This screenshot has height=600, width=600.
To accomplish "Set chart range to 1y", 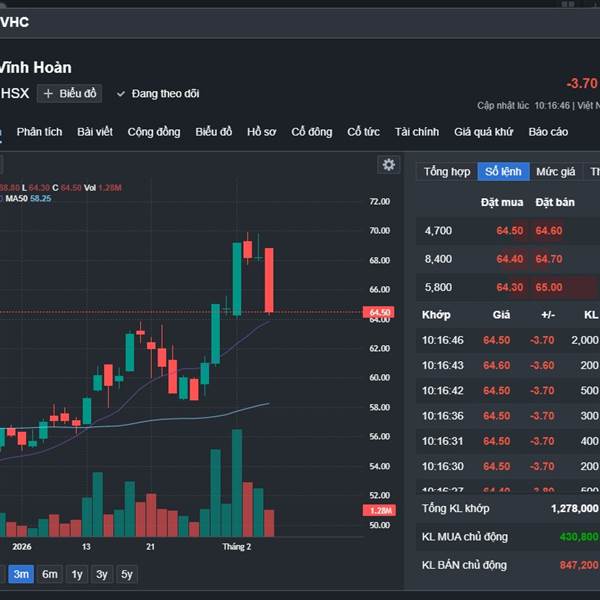I will pos(77,574).
